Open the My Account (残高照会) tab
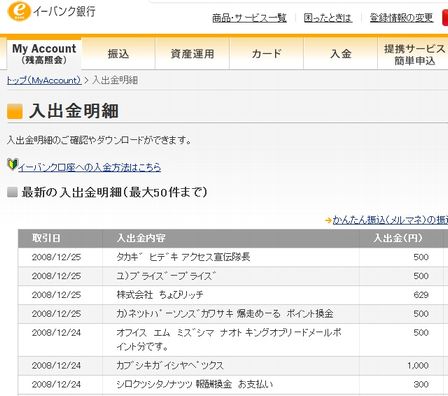 coord(44,54)
